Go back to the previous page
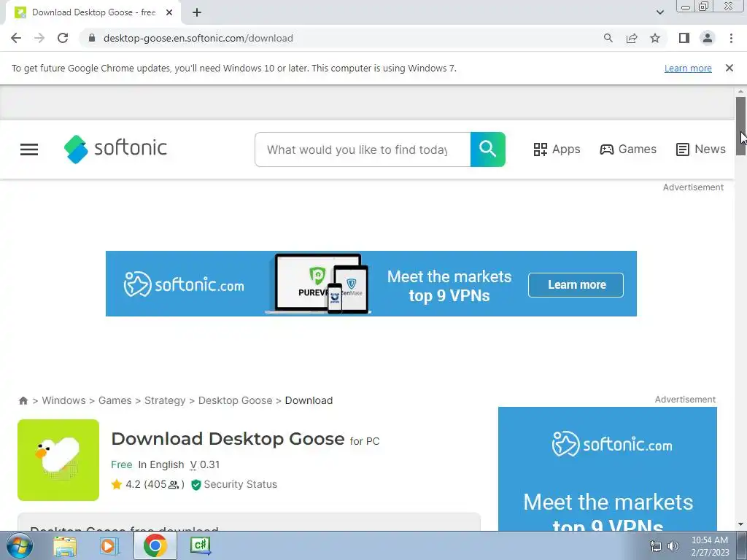 16,38
